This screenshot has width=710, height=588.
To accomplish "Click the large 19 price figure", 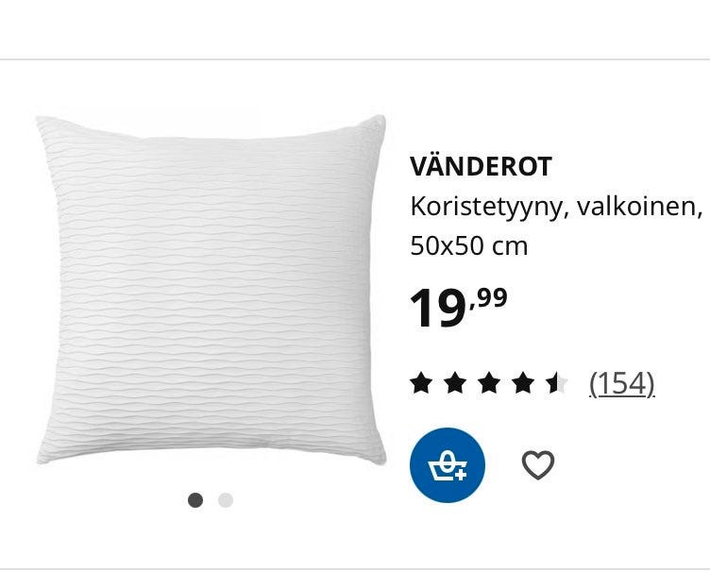I will pos(438,309).
